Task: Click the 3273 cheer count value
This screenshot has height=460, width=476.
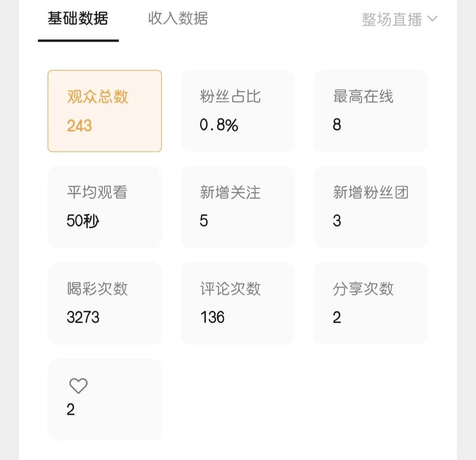Action: pyautogui.click(x=83, y=317)
